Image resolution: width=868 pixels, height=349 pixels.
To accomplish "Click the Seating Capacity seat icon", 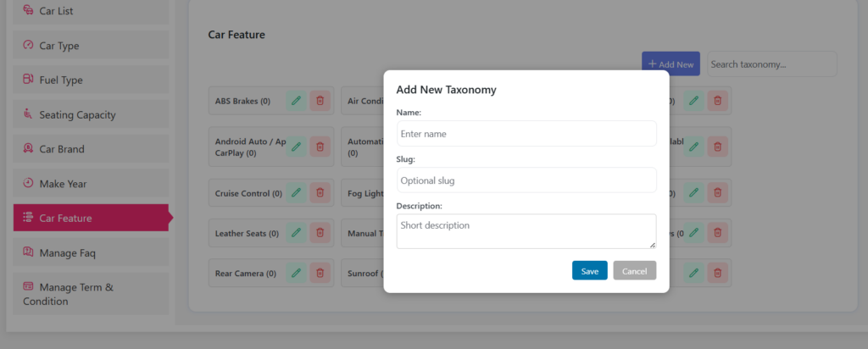I will 28,114.
